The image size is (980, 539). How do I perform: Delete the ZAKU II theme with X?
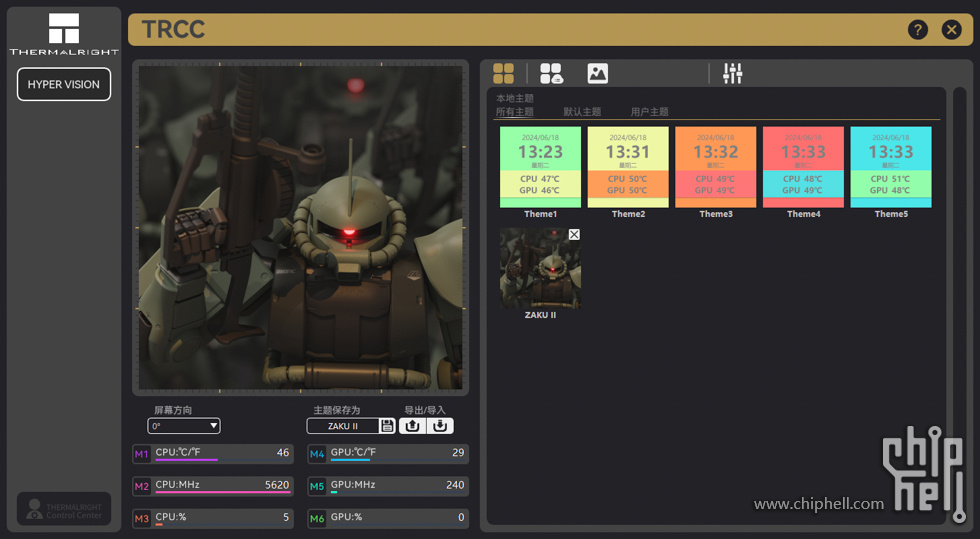coord(574,234)
